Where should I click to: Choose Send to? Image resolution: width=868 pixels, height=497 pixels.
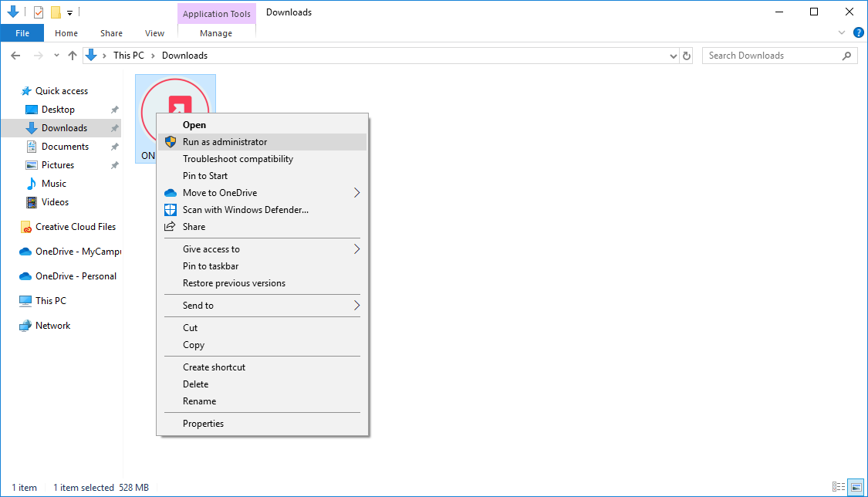click(x=262, y=306)
